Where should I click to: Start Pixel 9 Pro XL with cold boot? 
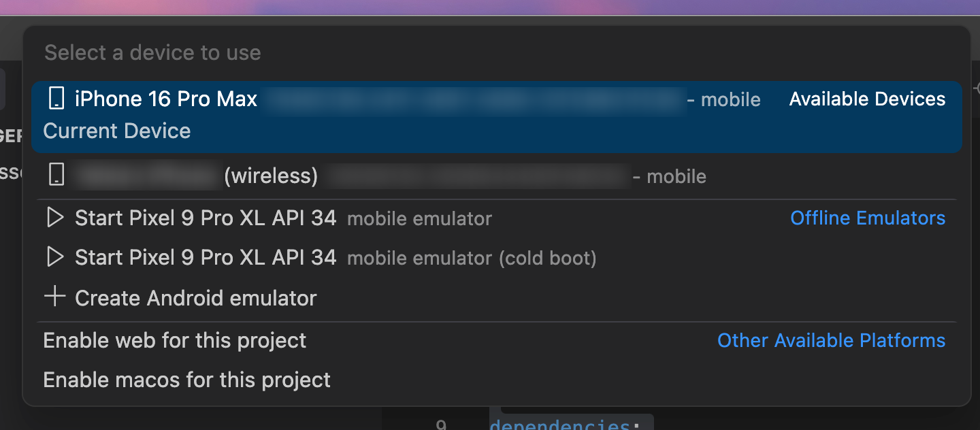click(x=496, y=258)
